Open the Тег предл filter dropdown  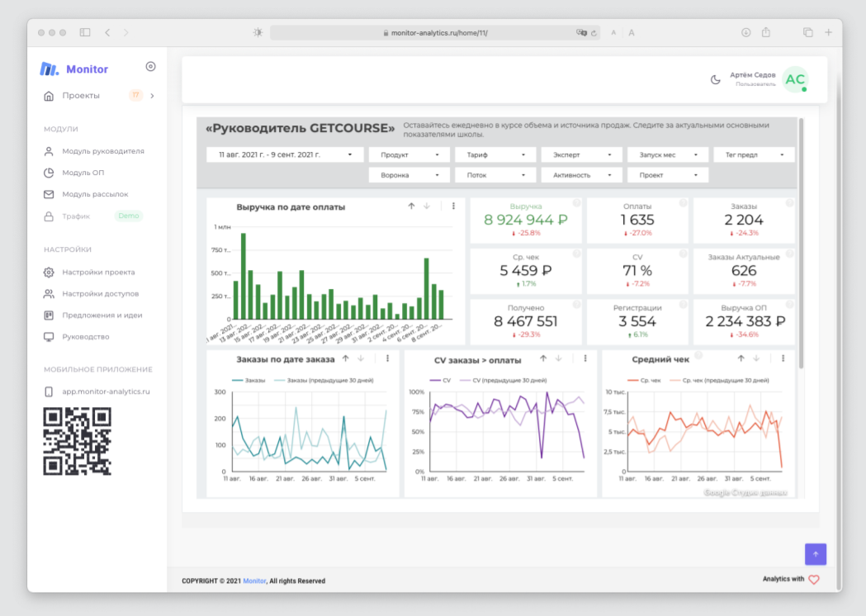click(754, 154)
